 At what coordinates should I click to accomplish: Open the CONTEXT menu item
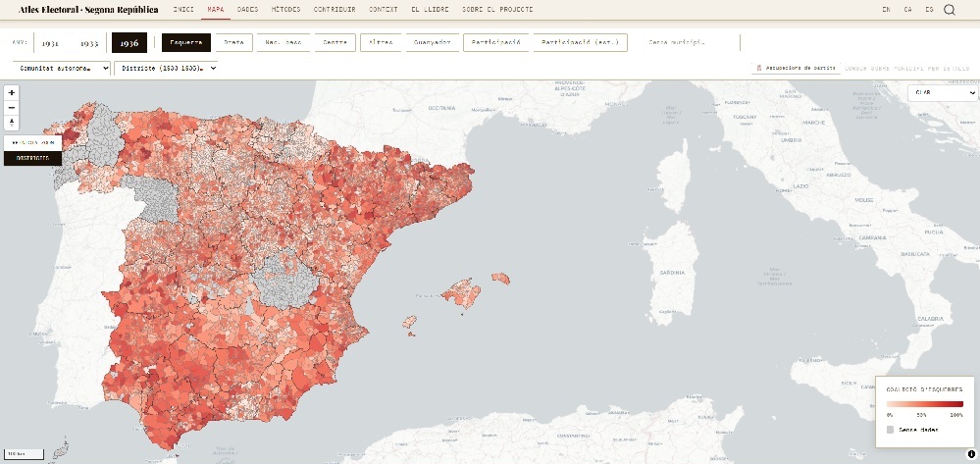[384, 10]
